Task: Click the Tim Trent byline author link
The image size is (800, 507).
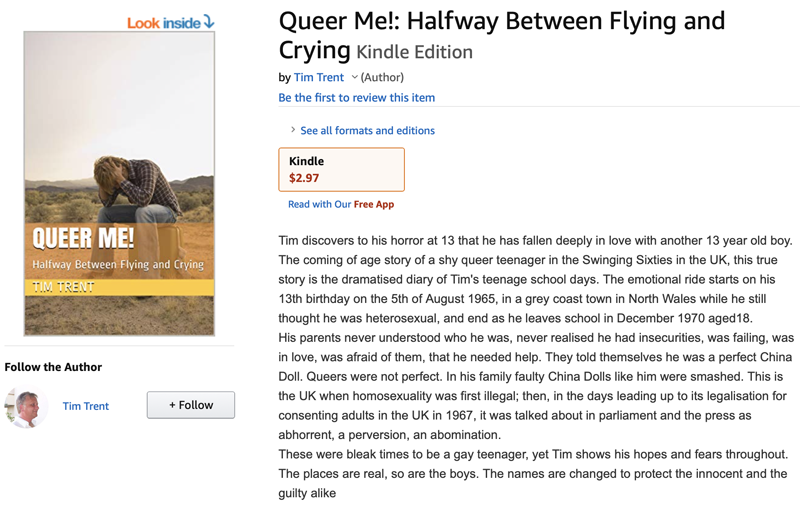Action: click(319, 77)
